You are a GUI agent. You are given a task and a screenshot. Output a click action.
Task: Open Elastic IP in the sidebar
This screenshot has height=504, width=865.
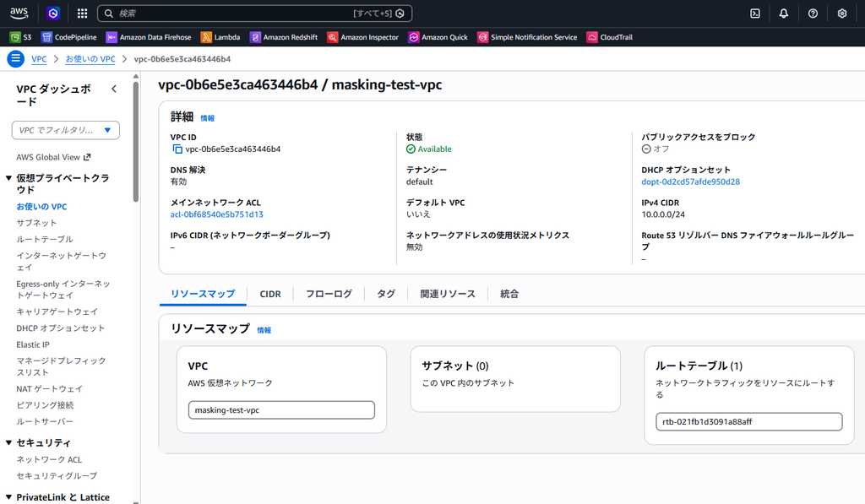click(33, 344)
